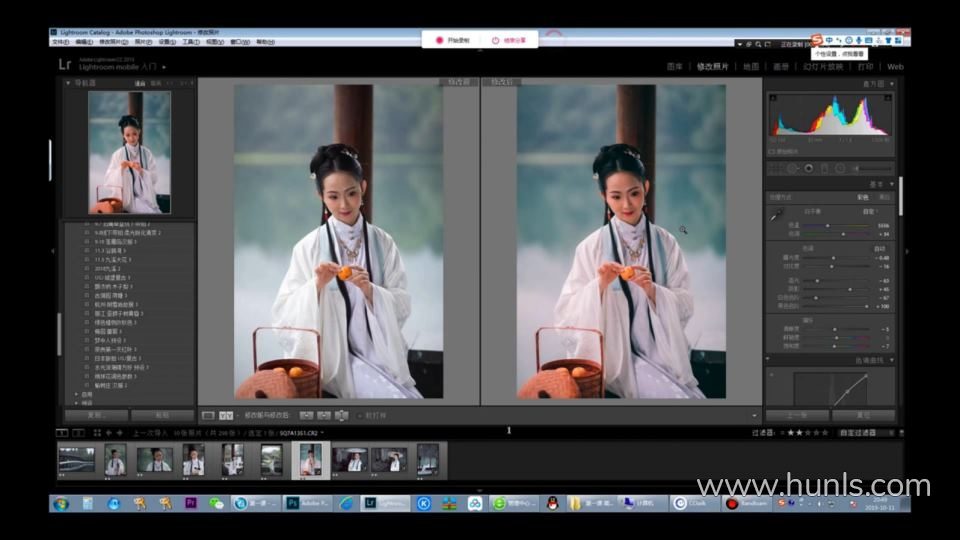Switch to the Web module
This screenshot has height=540, width=960.
895,67
